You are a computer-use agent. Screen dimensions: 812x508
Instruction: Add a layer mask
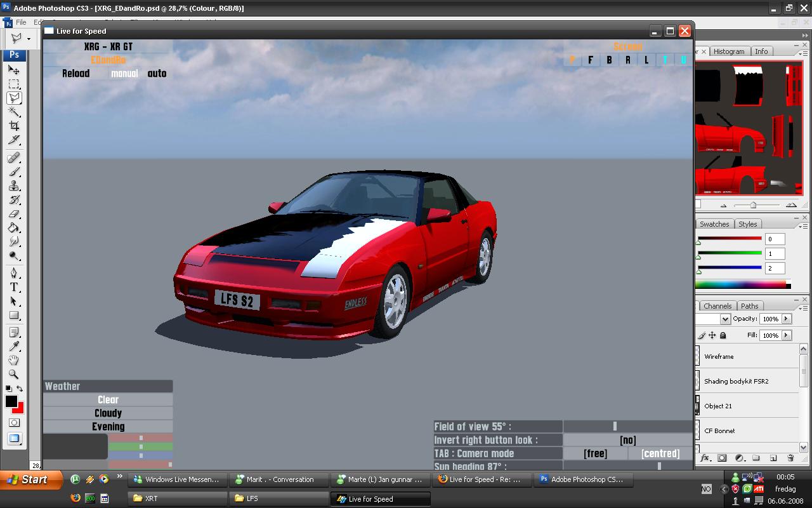tap(722, 458)
